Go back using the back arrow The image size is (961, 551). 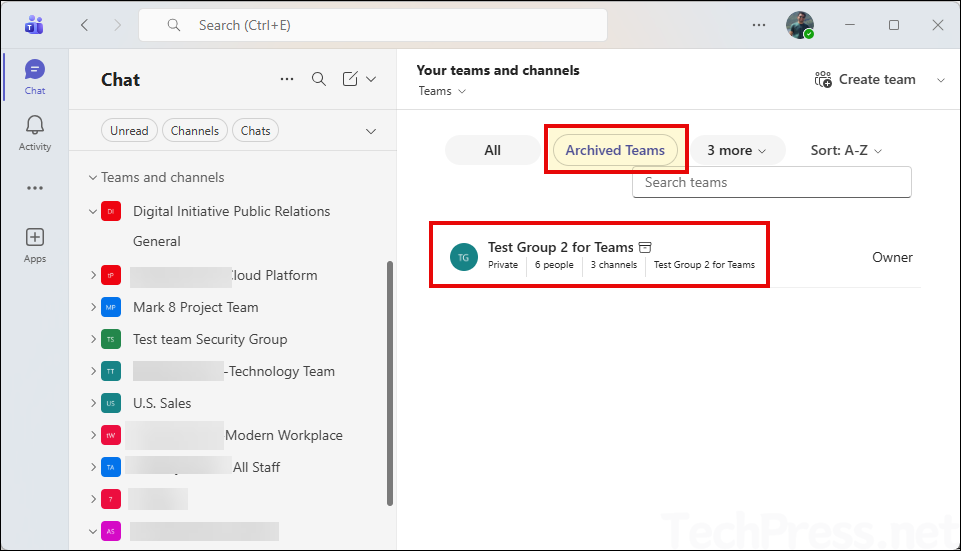[85, 25]
